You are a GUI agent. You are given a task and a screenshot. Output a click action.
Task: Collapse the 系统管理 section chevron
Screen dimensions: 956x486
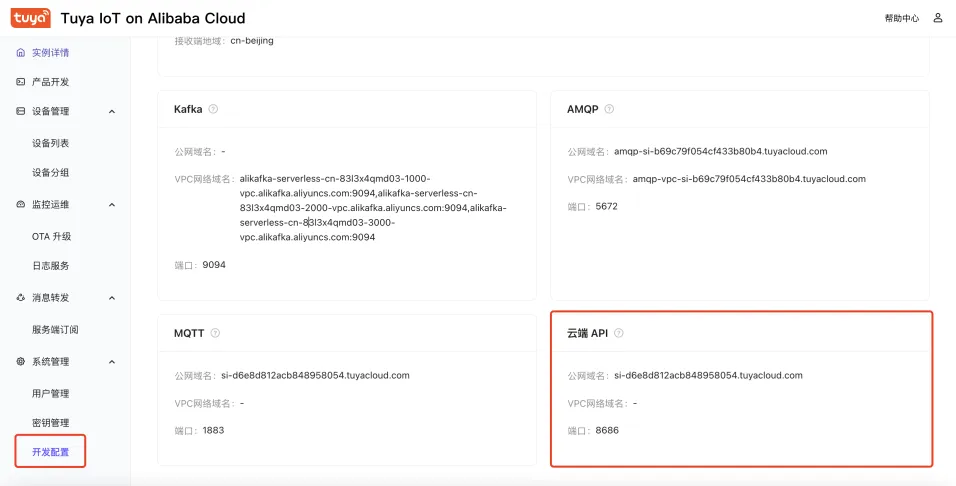pyautogui.click(x=112, y=362)
